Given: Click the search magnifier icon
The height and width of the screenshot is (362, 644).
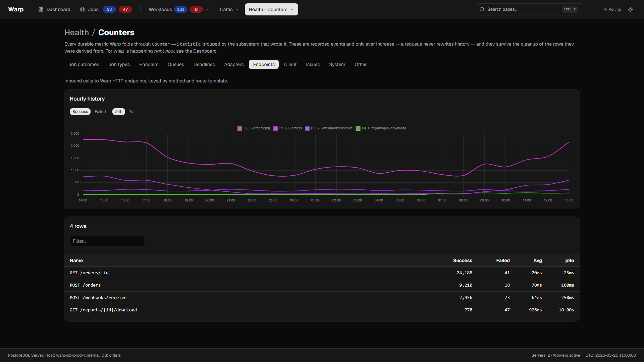Looking at the screenshot, I should [482, 9].
